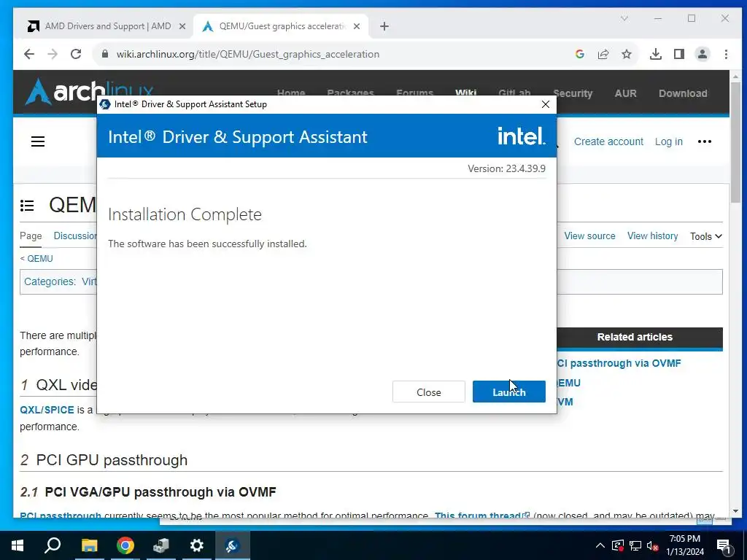This screenshot has height=560, width=747.
Task: Click page scrollbar up arrow
Action: point(735,76)
